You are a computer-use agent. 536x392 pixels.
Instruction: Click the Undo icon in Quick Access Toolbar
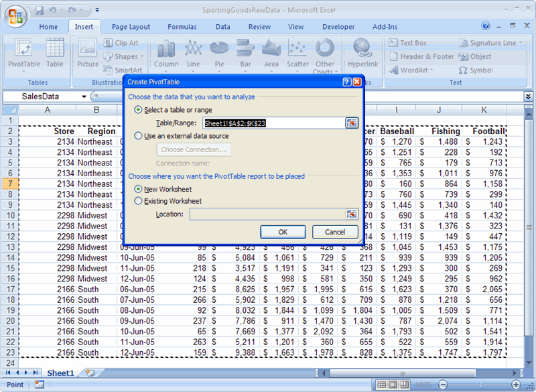52,11
